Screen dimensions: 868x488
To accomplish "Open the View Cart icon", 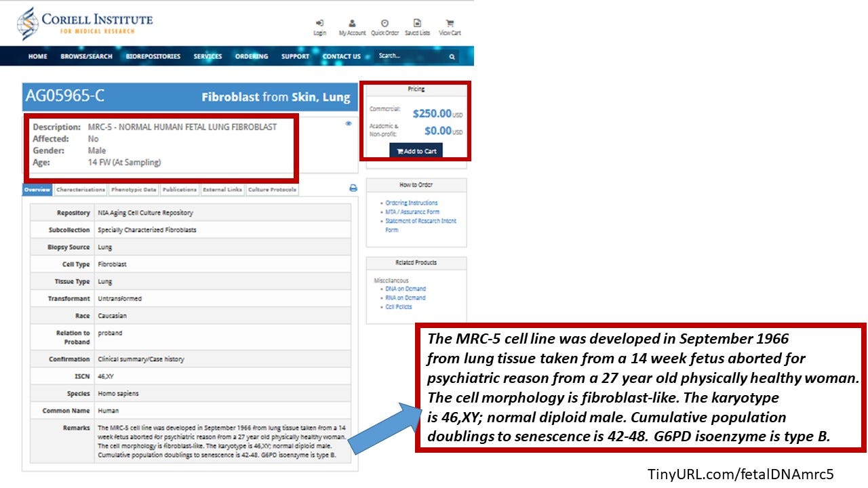I will pyautogui.click(x=450, y=27).
